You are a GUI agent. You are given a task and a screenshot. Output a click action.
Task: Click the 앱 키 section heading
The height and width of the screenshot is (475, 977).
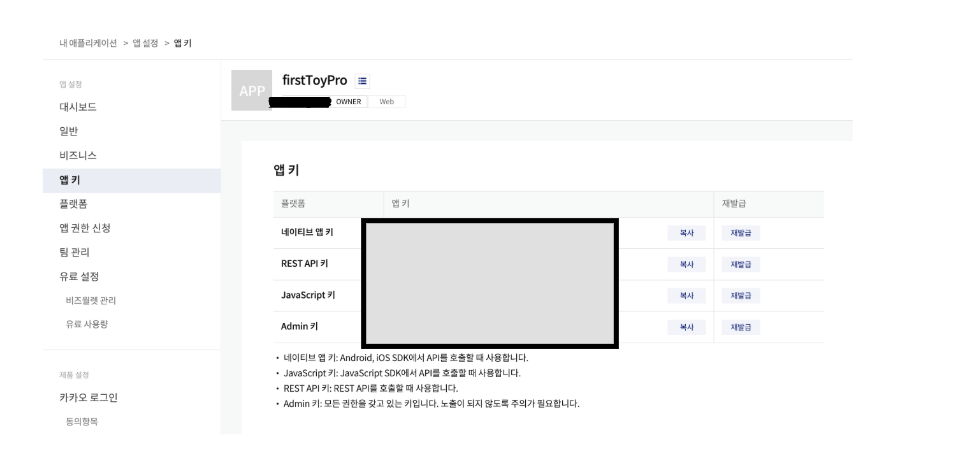pos(287,170)
